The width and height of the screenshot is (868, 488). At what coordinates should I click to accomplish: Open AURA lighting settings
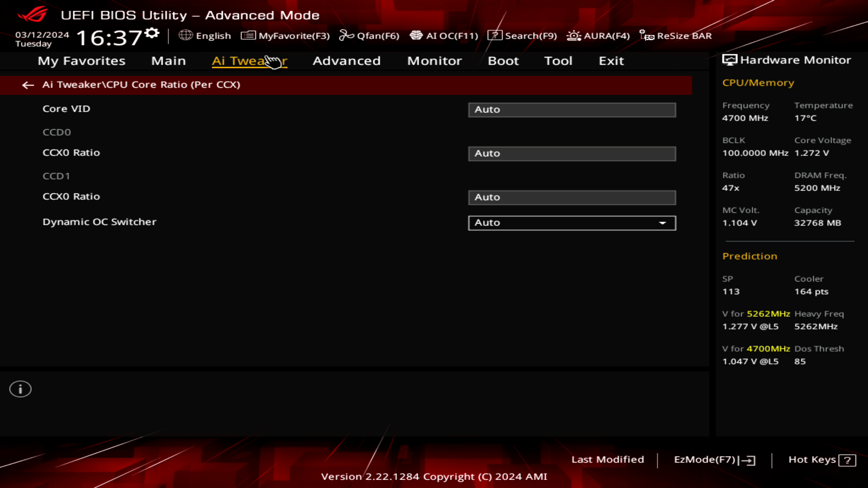tap(598, 36)
